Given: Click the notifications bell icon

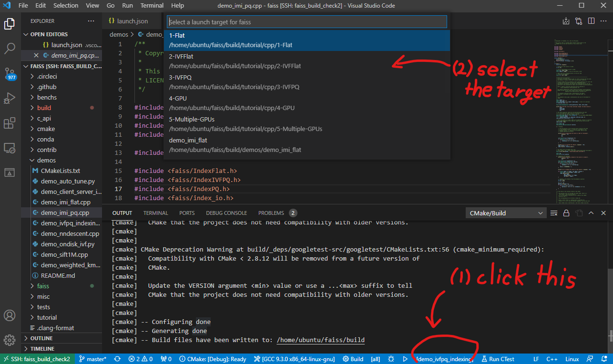Looking at the screenshot, I should click(604, 359).
